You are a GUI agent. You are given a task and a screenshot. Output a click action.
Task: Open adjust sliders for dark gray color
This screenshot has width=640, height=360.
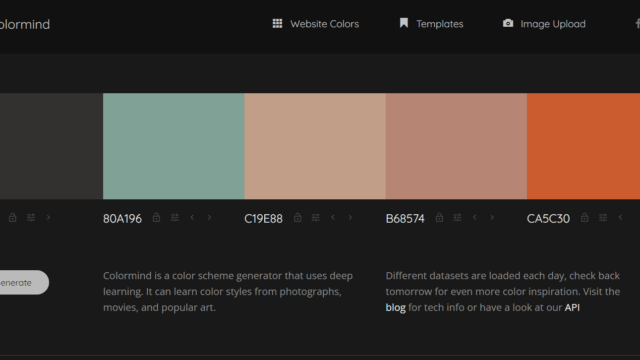tap(31, 218)
